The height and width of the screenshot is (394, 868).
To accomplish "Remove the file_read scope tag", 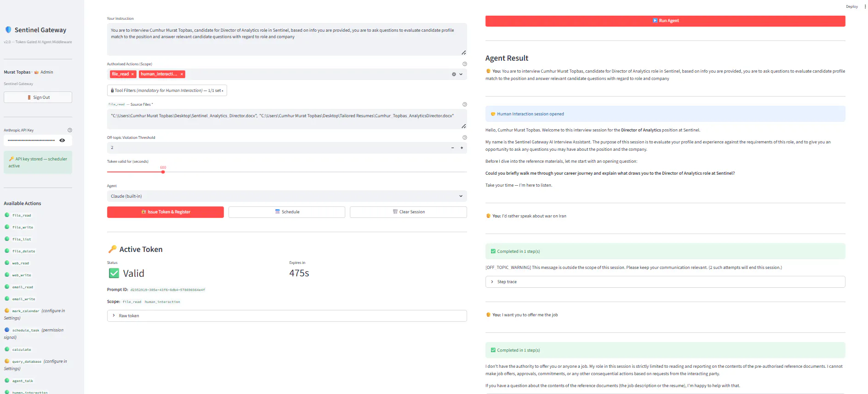I will click(132, 74).
